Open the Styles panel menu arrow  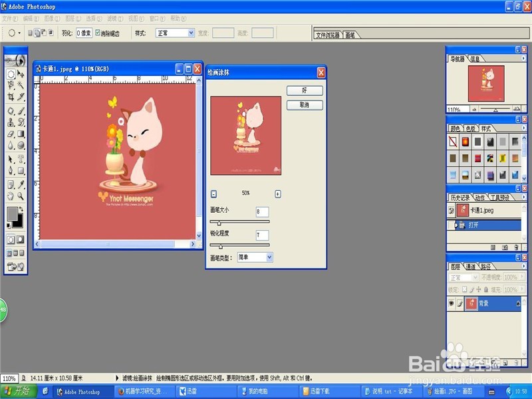pos(523,128)
